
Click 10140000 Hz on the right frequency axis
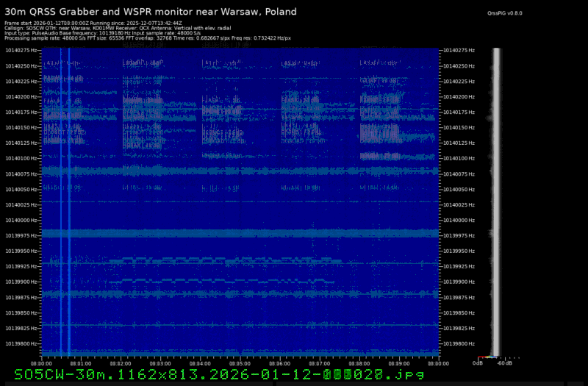coord(459,220)
